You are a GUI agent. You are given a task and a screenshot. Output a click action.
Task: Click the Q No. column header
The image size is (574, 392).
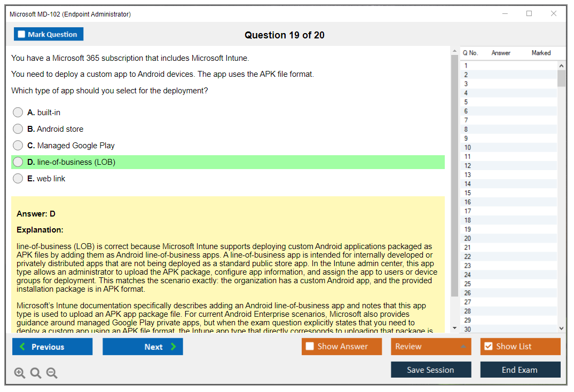click(x=470, y=53)
